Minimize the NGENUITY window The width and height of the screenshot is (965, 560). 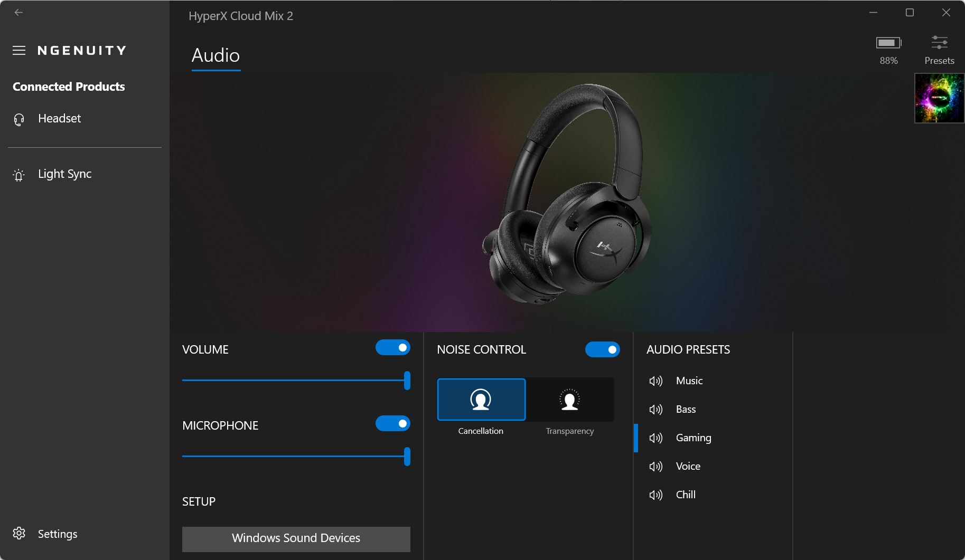[874, 12]
